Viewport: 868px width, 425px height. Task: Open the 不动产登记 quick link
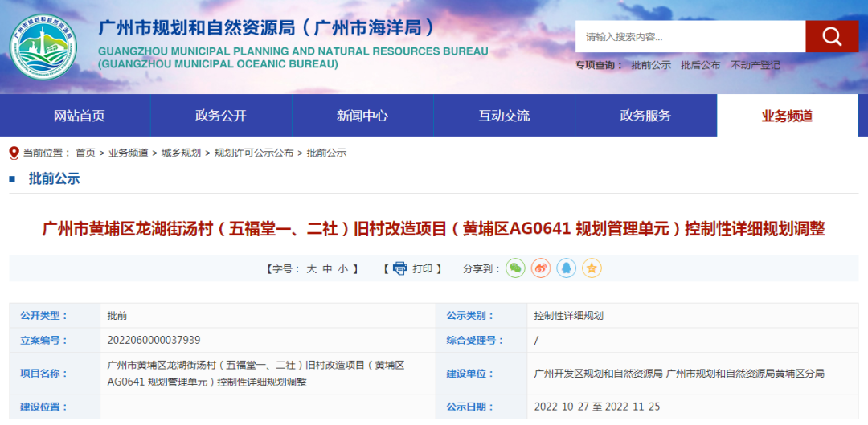pyautogui.click(x=755, y=65)
